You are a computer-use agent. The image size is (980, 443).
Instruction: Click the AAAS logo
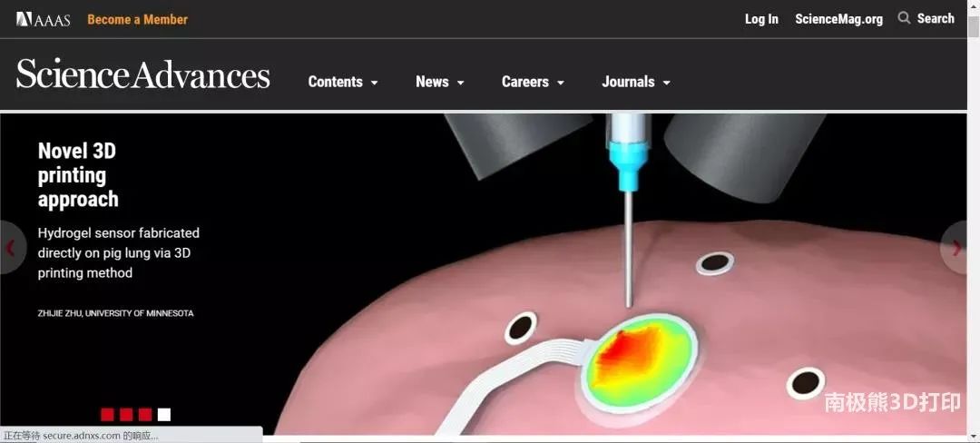pyautogui.click(x=43, y=19)
